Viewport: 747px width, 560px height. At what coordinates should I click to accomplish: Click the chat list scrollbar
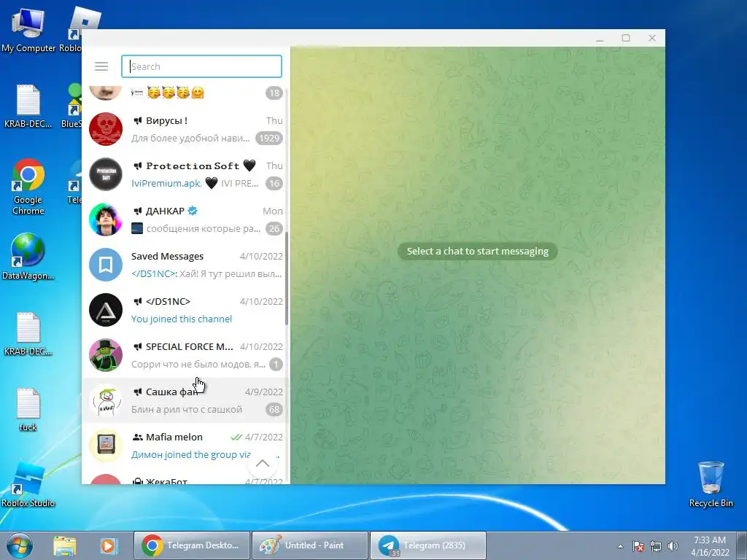click(x=287, y=278)
